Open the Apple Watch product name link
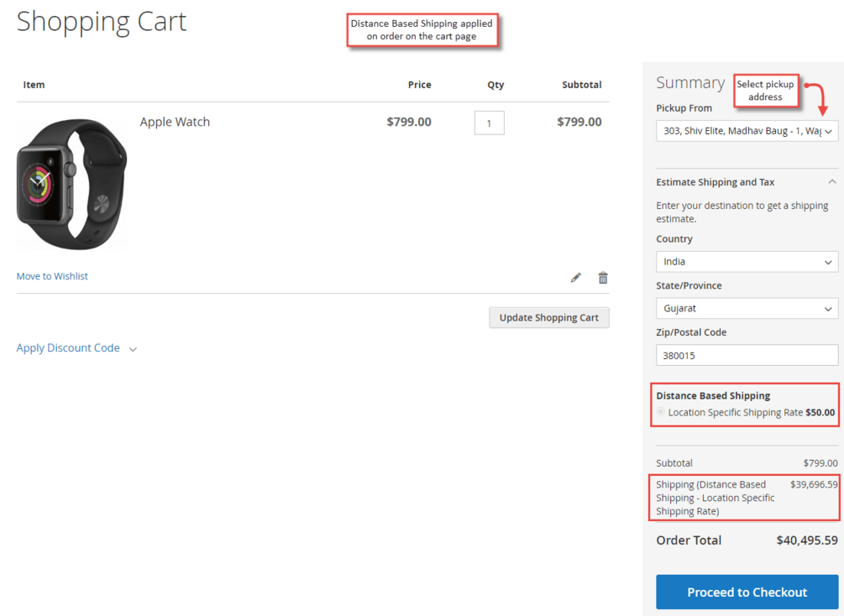The width and height of the screenshot is (844, 616). 175,122
